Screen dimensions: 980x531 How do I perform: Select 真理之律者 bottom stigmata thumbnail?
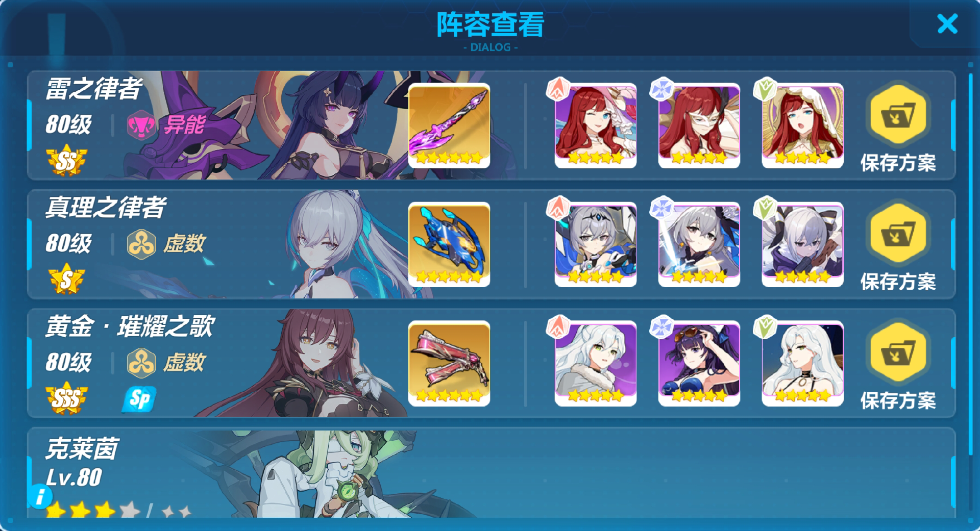(x=802, y=244)
